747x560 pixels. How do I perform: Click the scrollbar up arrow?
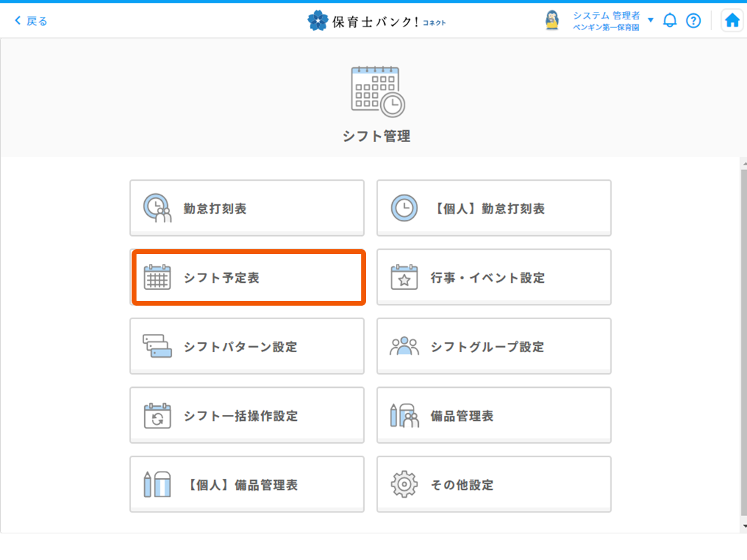pos(741,162)
